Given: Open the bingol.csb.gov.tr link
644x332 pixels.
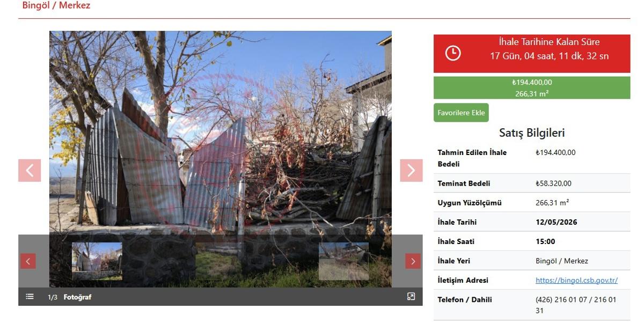Looking at the screenshot, I should click(x=576, y=281).
